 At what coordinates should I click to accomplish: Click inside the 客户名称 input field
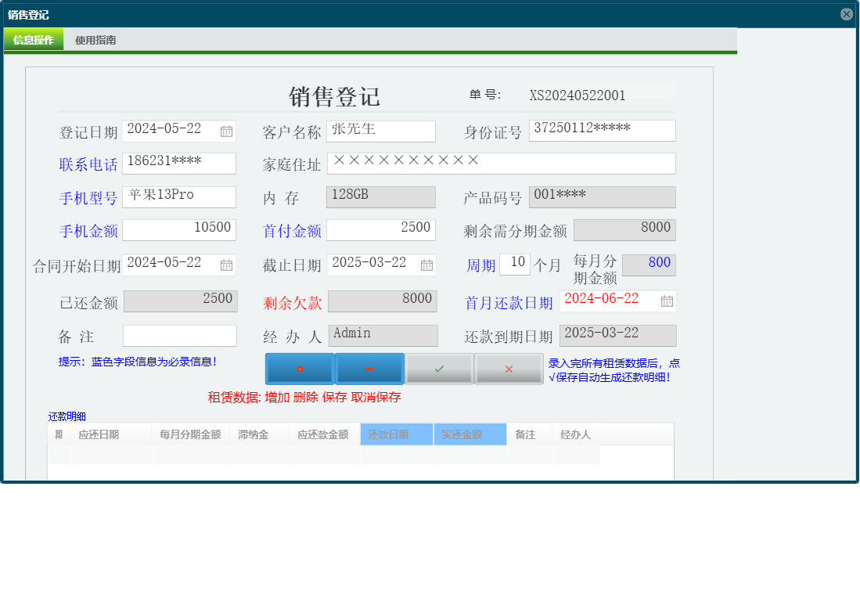pyautogui.click(x=381, y=131)
